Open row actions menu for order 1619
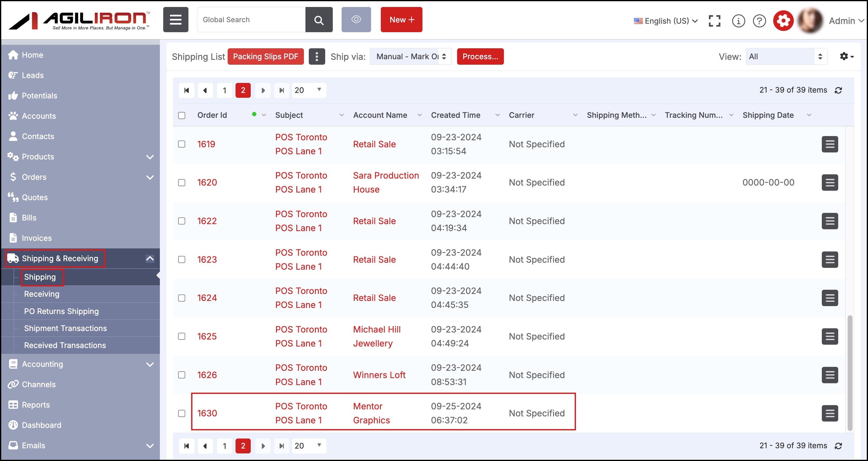This screenshot has height=461, width=868. [x=830, y=144]
